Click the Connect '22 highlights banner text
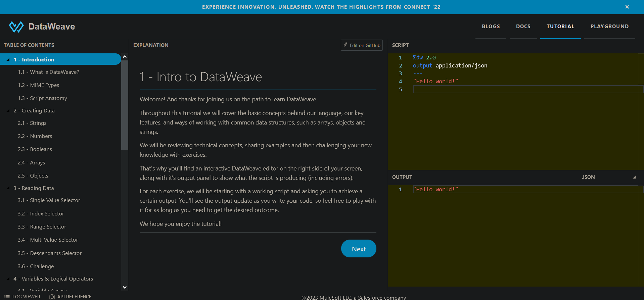The image size is (644, 300). [321, 7]
